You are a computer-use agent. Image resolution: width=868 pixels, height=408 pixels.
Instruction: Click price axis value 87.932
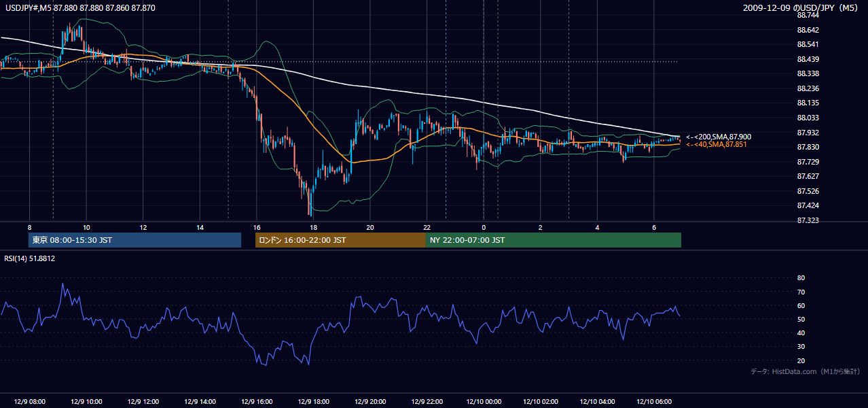[x=809, y=132]
